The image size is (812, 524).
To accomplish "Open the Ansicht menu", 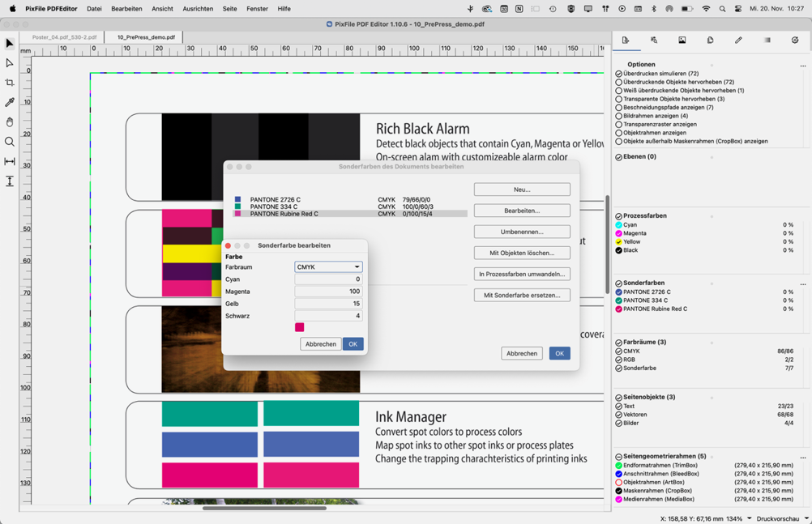I will point(162,9).
